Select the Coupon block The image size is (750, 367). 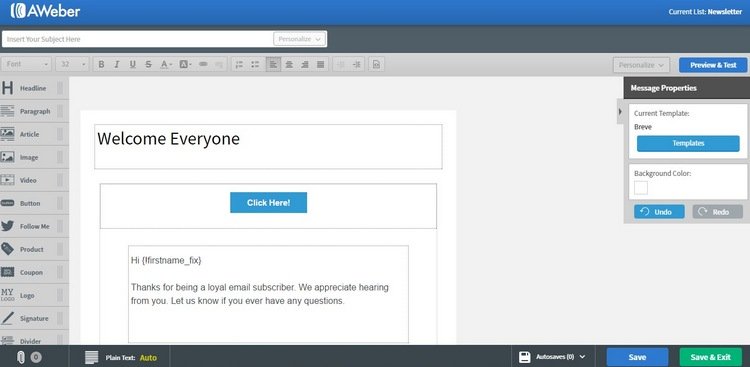33,272
